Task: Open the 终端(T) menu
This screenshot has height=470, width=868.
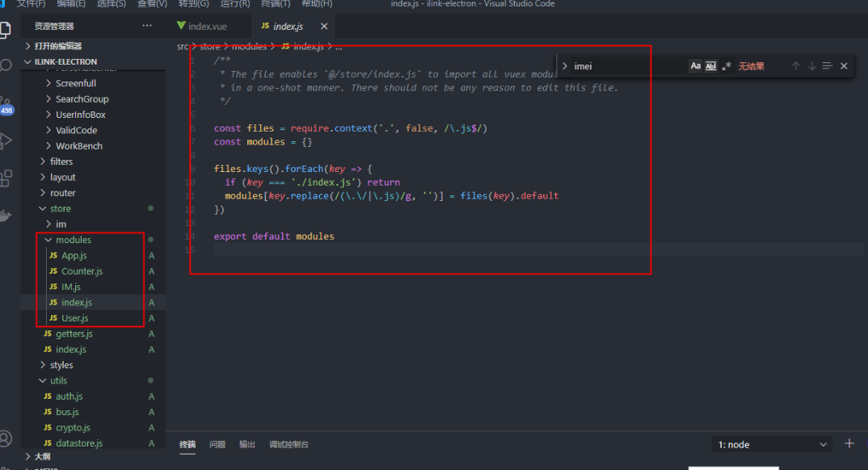Action: tap(276, 4)
